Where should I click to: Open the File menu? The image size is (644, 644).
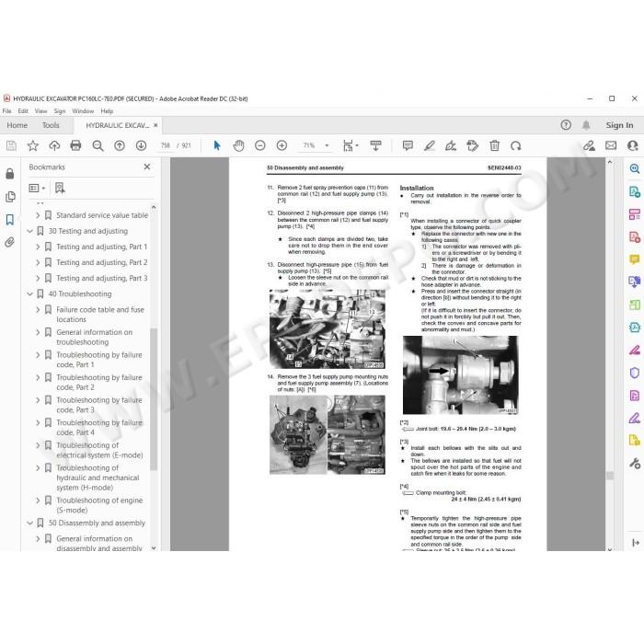[7, 111]
